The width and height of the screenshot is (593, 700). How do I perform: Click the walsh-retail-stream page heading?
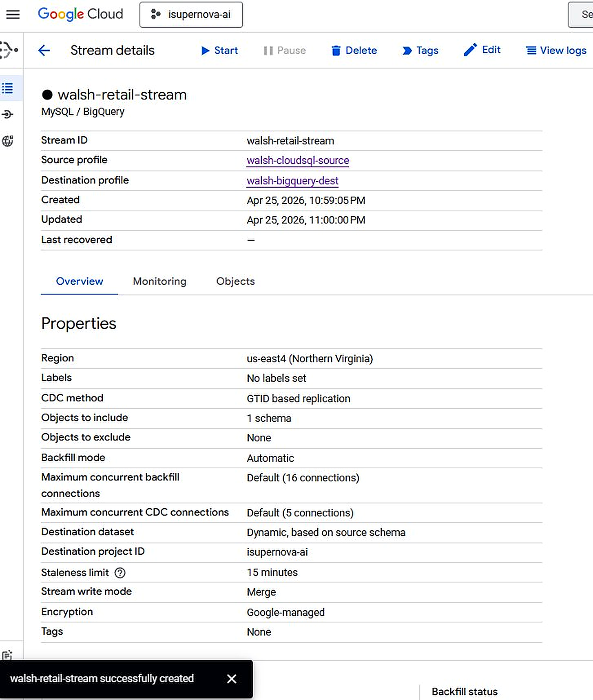122,95
